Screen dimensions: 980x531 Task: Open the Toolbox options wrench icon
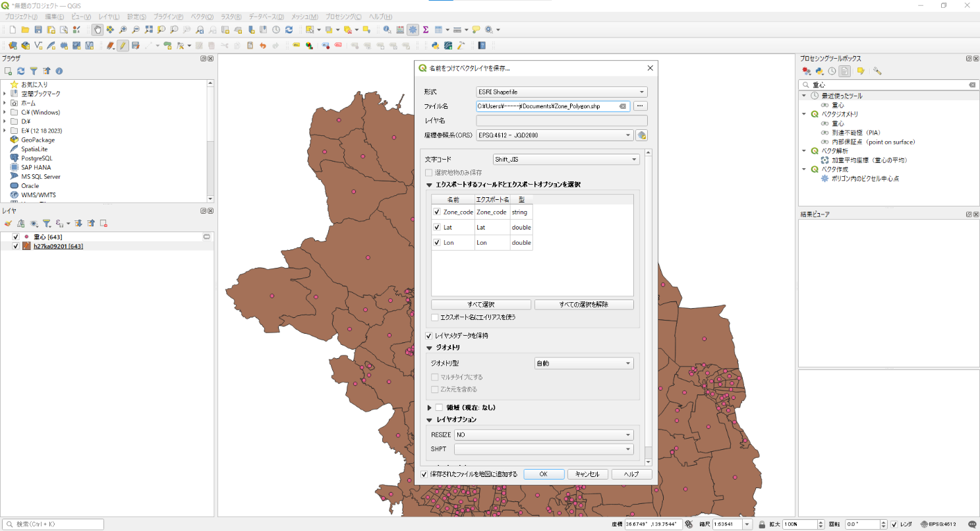tap(877, 71)
